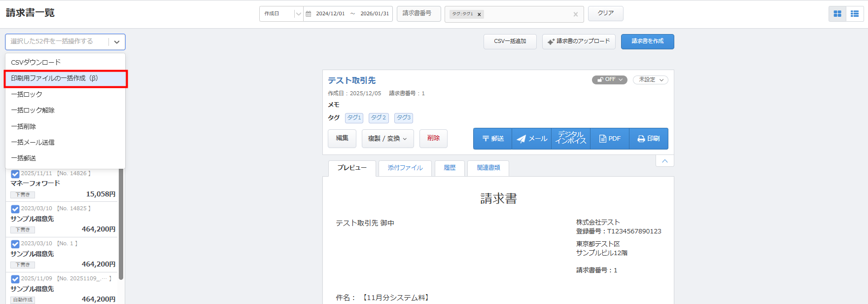This screenshot has width=868, height=304.
Task: Expand the 複製 / 変換 dropdown
Action: pos(387,139)
